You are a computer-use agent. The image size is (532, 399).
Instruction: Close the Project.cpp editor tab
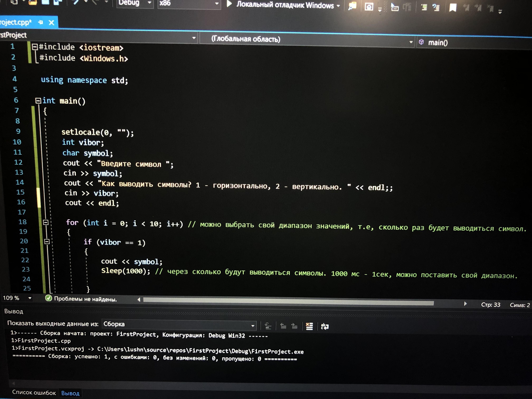coord(51,23)
